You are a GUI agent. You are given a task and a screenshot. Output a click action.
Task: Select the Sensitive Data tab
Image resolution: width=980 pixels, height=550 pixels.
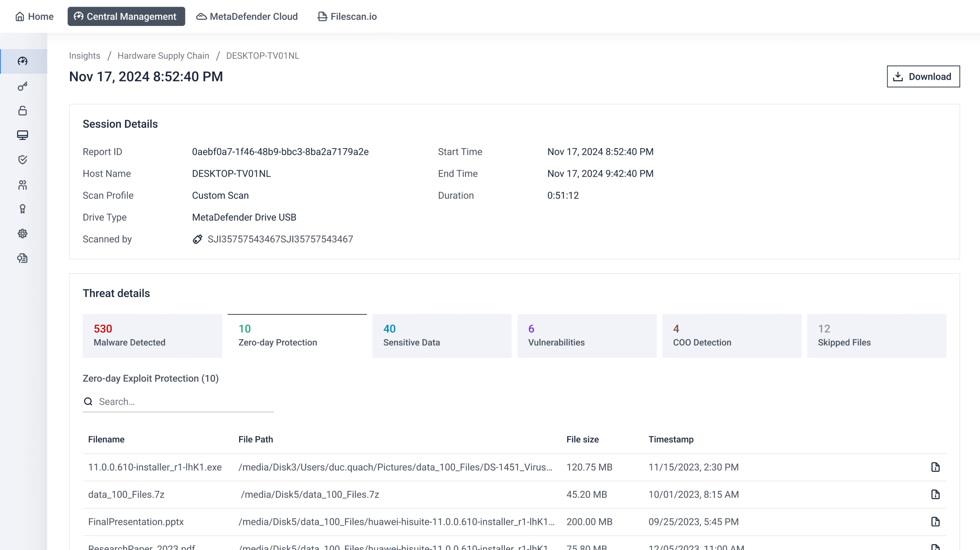click(442, 336)
